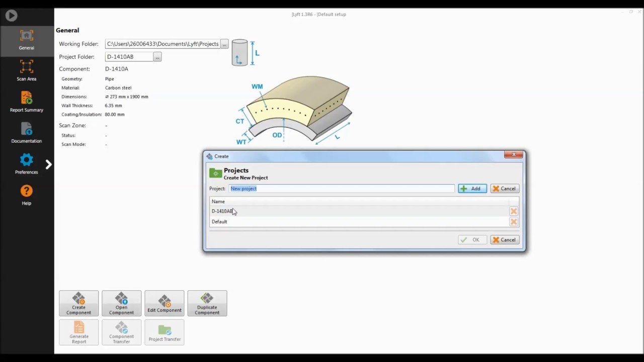The width and height of the screenshot is (644, 362).
Task: Click the Carbon steel material value
Action: pos(118,88)
